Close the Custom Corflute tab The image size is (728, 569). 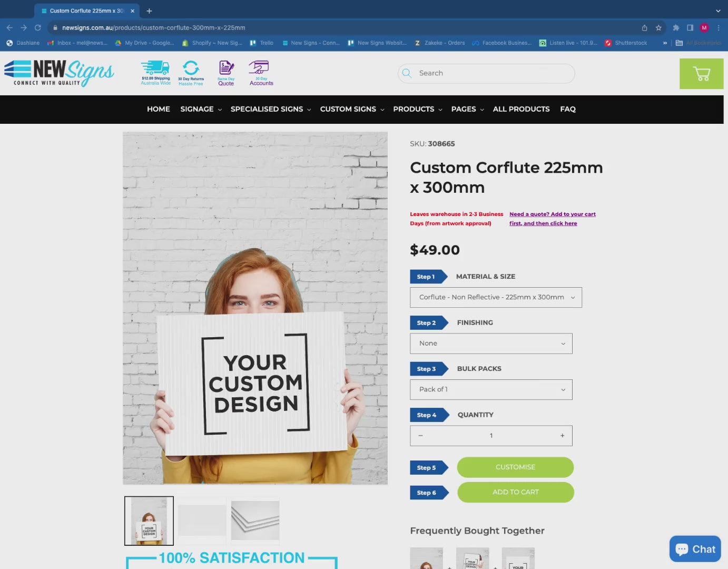[133, 11]
